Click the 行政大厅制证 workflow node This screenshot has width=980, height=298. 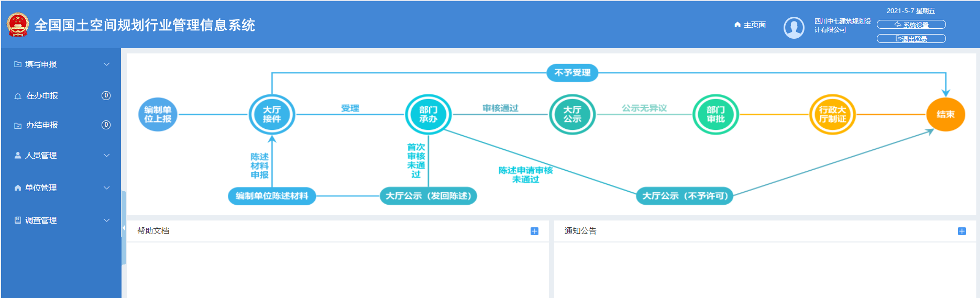(832, 114)
